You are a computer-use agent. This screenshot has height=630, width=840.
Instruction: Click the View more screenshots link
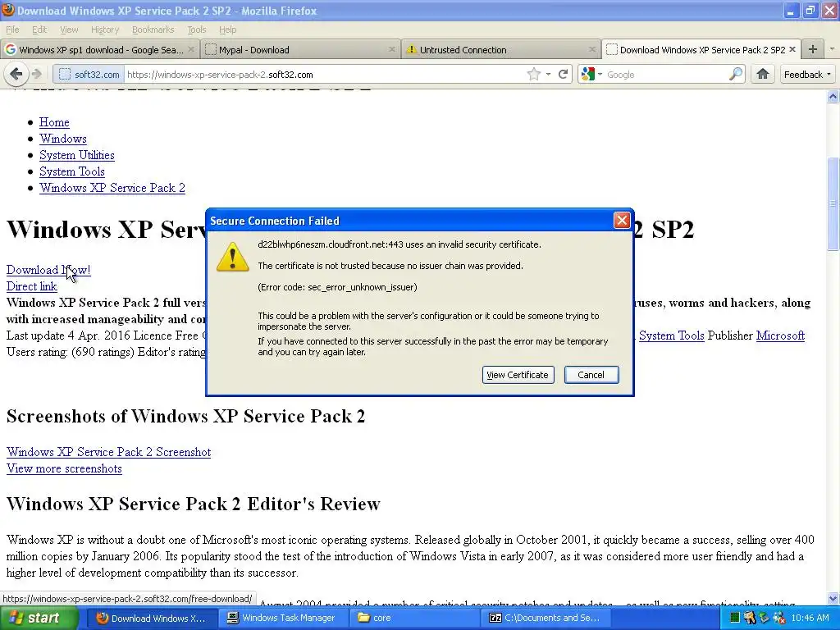pos(64,468)
